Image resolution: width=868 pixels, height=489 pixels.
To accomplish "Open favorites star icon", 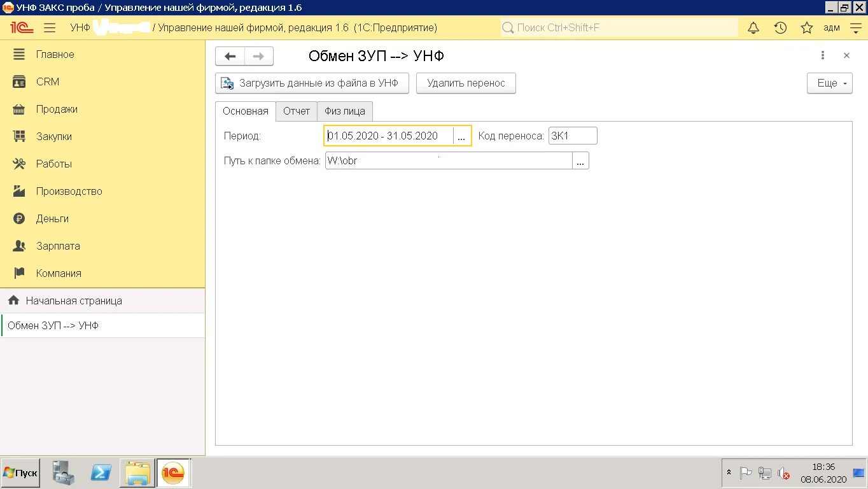I will 807,28.
